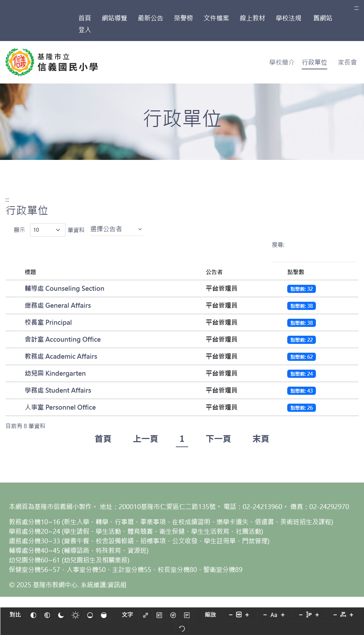Viewport: 364px width, 635px height.
Task: Click the readable text page icon
Action: tap(187, 615)
